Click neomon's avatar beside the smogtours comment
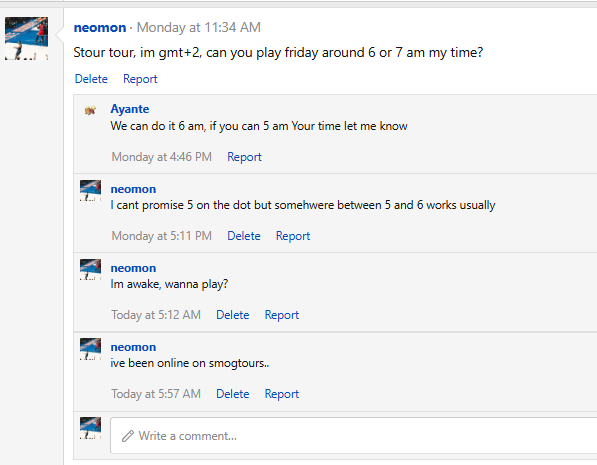This screenshot has height=465, width=597. click(90, 348)
